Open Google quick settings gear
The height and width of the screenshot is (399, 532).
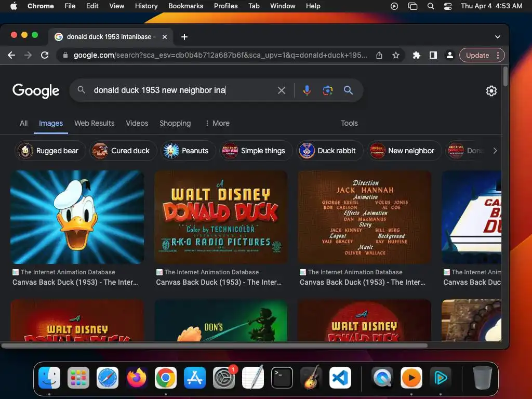tap(491, 90)
